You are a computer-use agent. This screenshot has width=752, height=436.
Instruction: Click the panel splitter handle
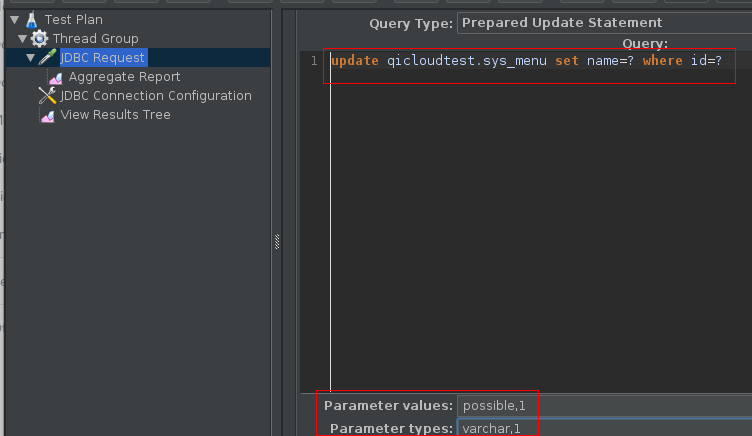[x=277, y=241]
